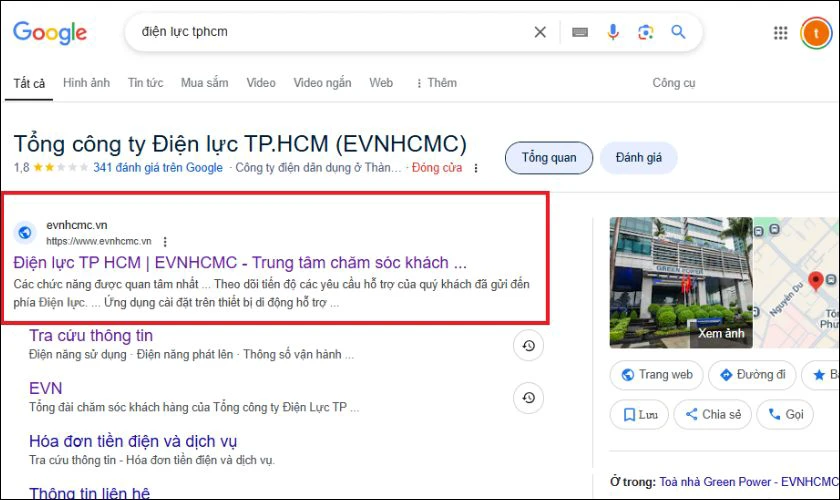Click the Xem ảnh building photo
The height and width of the screenshot is (500, 840).
[681, 282]
